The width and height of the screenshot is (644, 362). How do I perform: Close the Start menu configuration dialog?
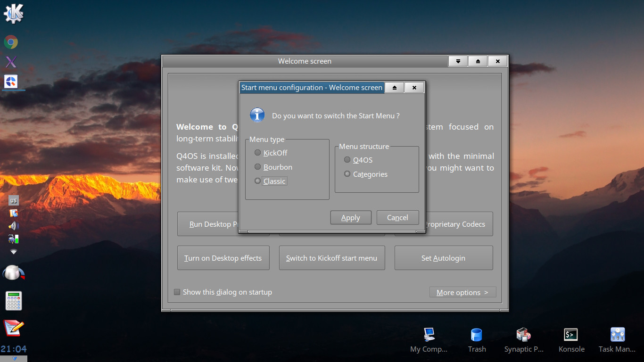pyautogui.click(x=414, y=88)
